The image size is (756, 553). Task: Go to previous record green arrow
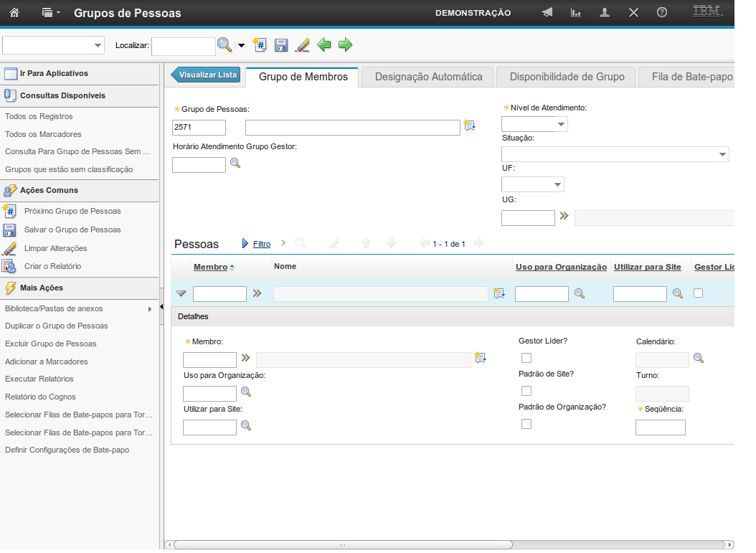324,45
